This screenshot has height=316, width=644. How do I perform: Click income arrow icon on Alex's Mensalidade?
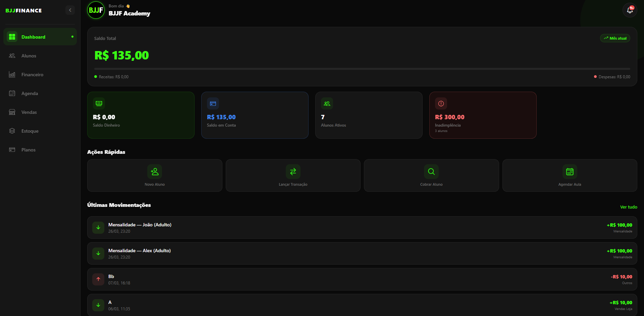(98, 253)
